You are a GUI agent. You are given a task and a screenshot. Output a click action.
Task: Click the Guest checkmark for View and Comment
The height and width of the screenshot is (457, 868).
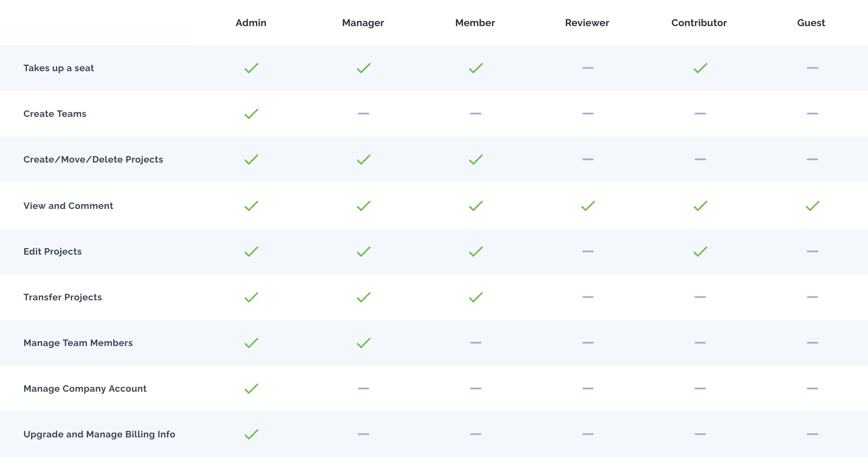click(813, 206)
